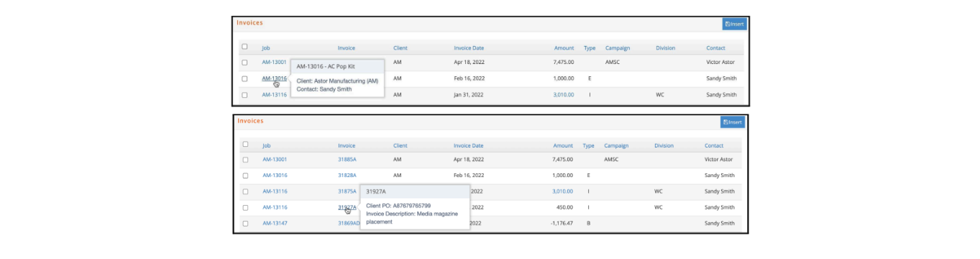980x259 pixels.
Task: Sort lower panel by Invoice column header
Action: point(347,146)
